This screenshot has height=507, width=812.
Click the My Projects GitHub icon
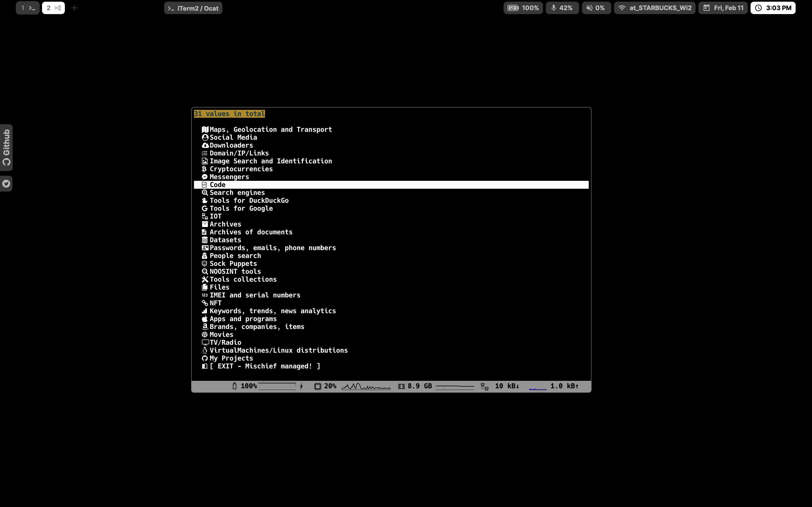[205, 359]
